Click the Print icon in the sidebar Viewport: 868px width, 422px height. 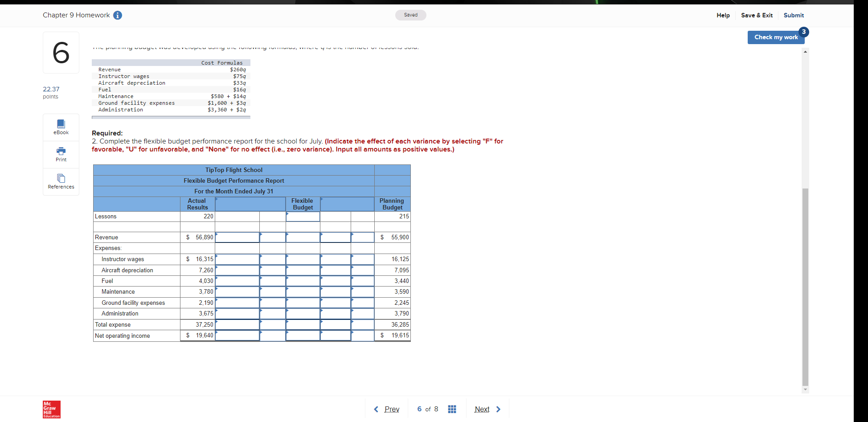click(61, 154)
